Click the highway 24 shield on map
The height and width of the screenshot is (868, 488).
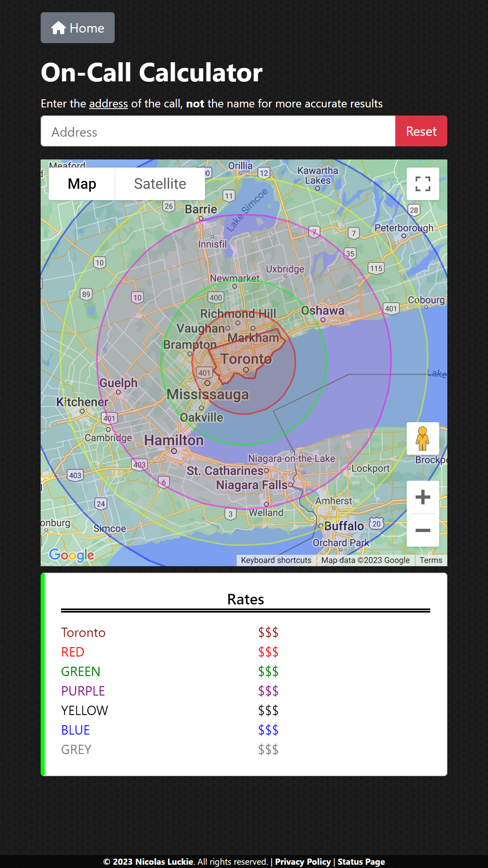101,504
